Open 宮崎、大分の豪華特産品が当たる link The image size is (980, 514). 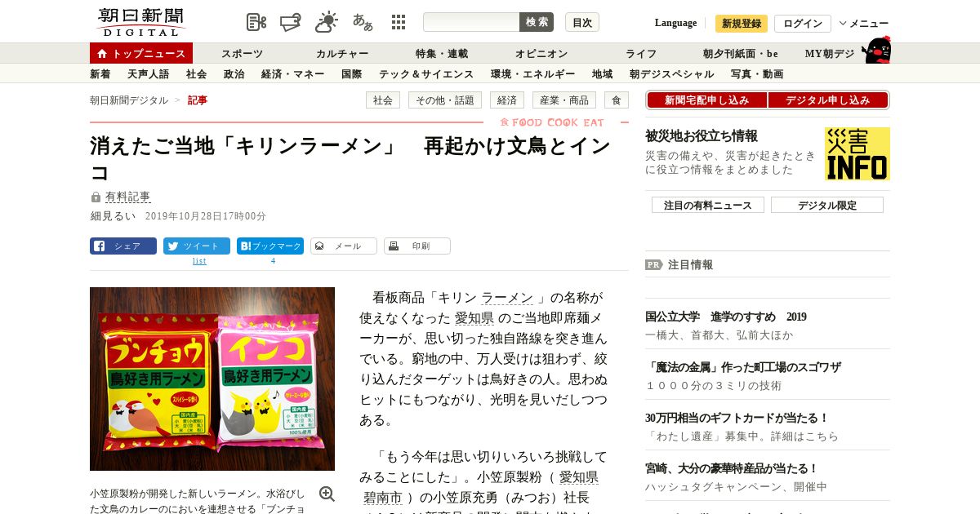732,468
